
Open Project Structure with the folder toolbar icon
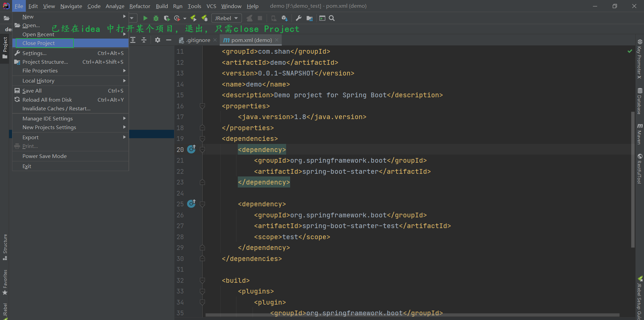point(309,18)
